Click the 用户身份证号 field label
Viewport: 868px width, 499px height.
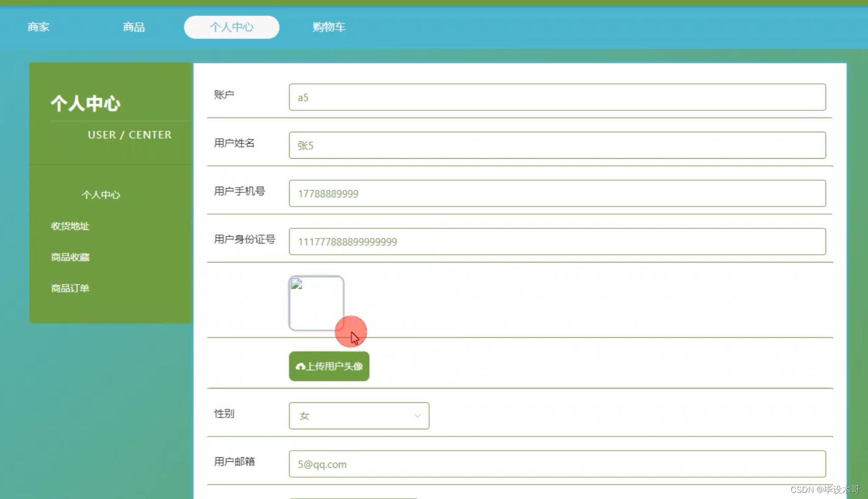pos(244,239)
